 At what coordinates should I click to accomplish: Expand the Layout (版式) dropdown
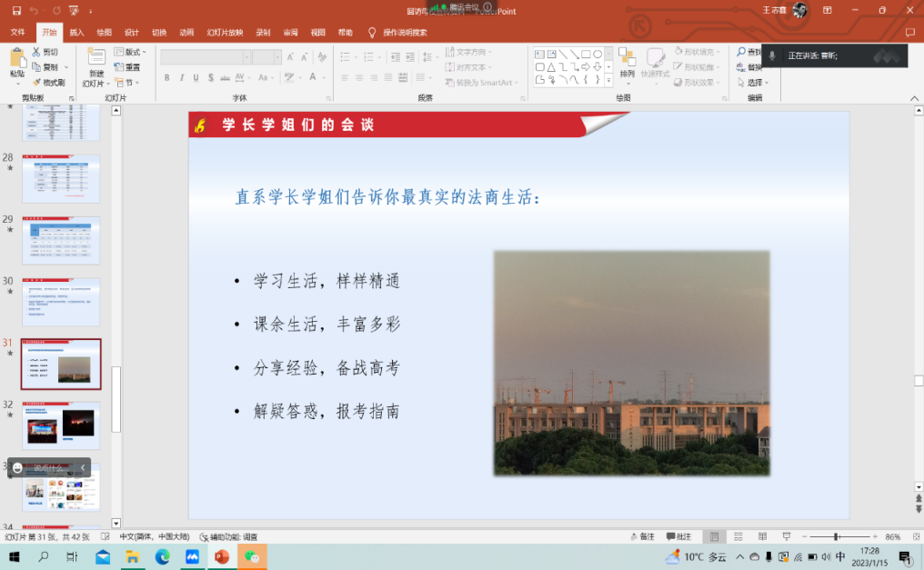click(x=133, y=52)
